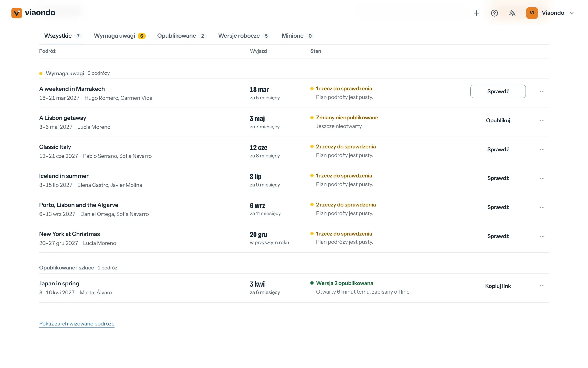Open the trip A weekend in Marrakech

coord(72,89)
